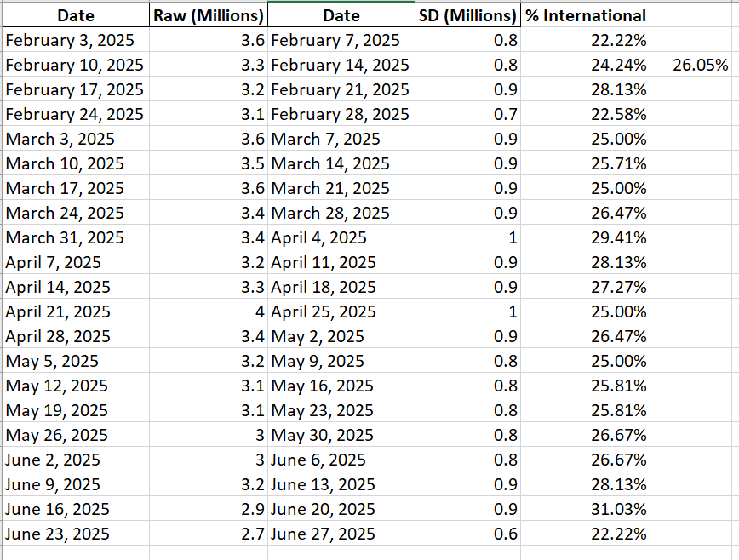Select cell 'June 2, 2025'
The height and width of the screenshot is (560, 739).
(76, 460)
